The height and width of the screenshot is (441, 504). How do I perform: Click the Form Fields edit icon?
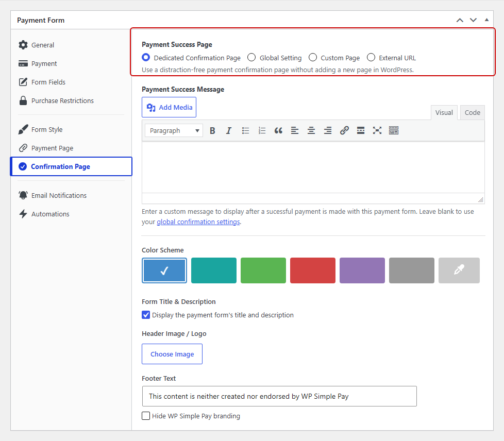click(23, 82)
